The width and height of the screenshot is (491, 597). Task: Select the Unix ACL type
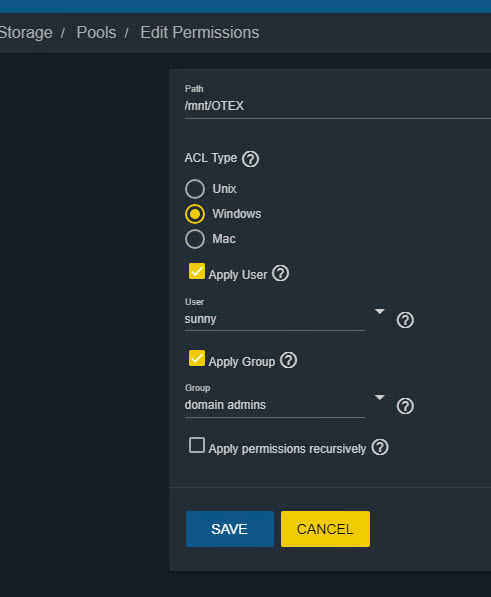pos(195,189)
